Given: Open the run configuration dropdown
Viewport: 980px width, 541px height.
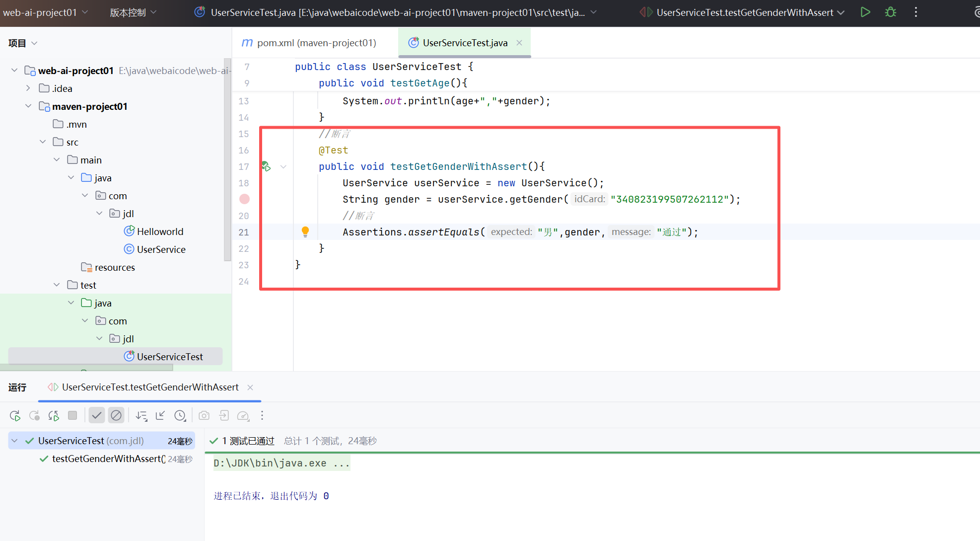Looking at the screenshot, I should tap(744, 12).
